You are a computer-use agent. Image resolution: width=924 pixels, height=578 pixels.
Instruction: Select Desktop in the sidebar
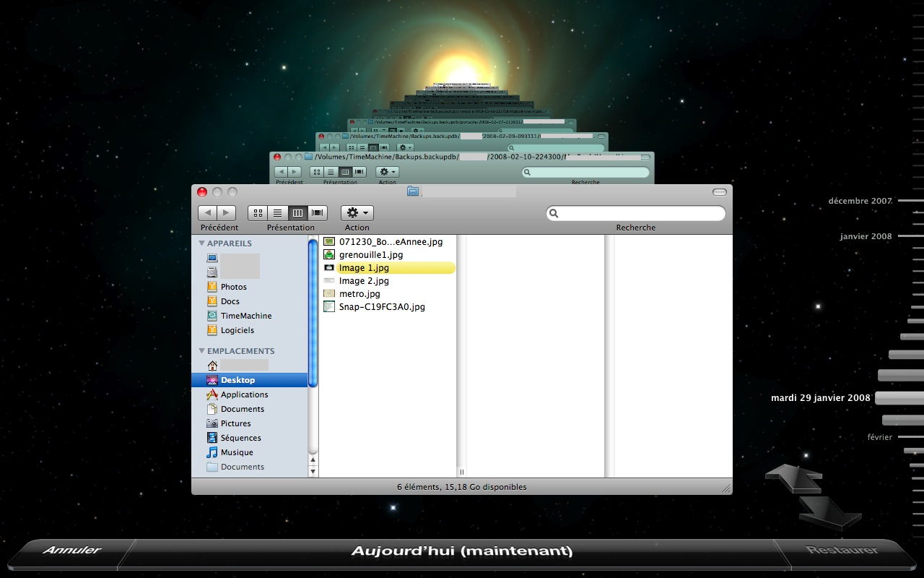[x=250, y=380]
